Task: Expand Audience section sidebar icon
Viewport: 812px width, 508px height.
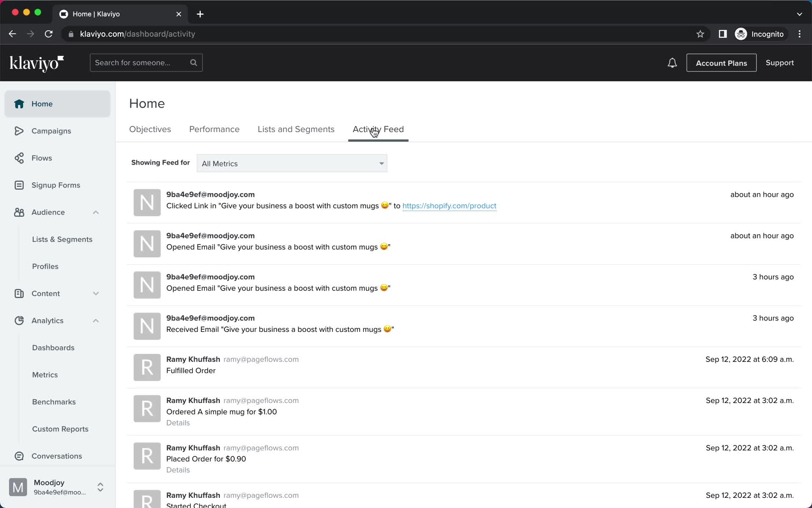Action: click(x=95, y=212)
